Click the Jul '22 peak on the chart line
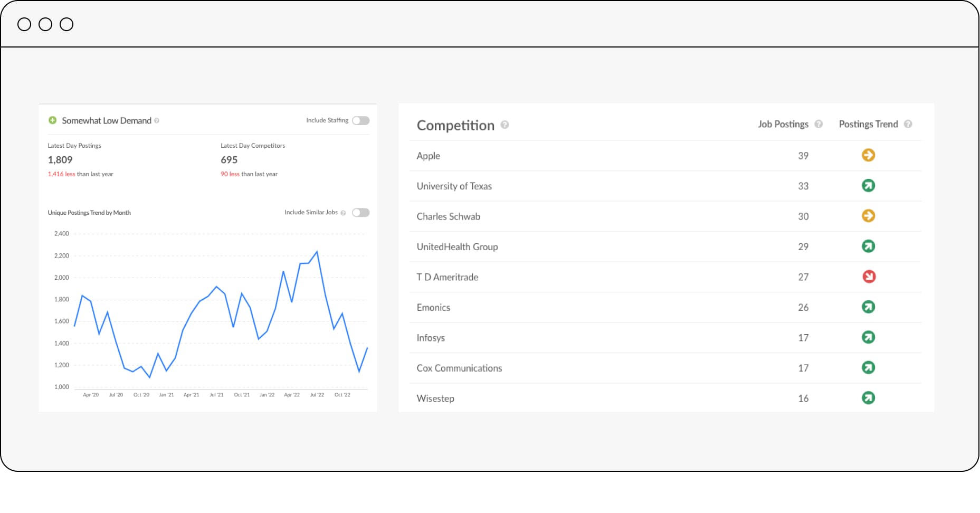This screenshot has height=513, width=980. click(x=317, y=252)
